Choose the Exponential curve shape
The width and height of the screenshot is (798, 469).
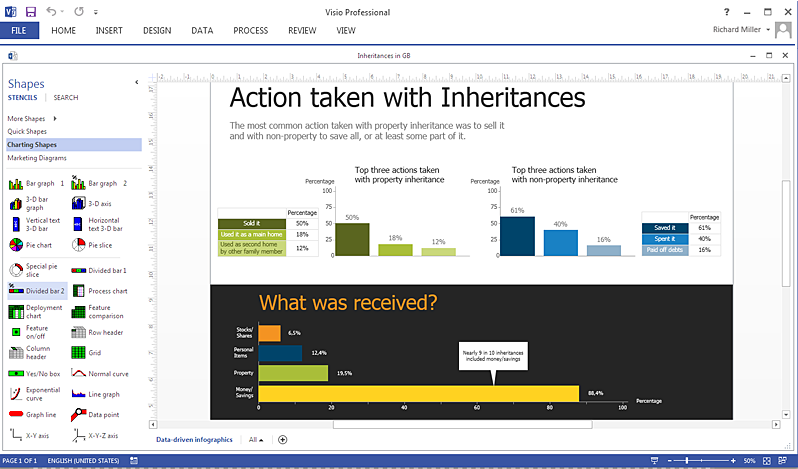[x=35, y=394]
